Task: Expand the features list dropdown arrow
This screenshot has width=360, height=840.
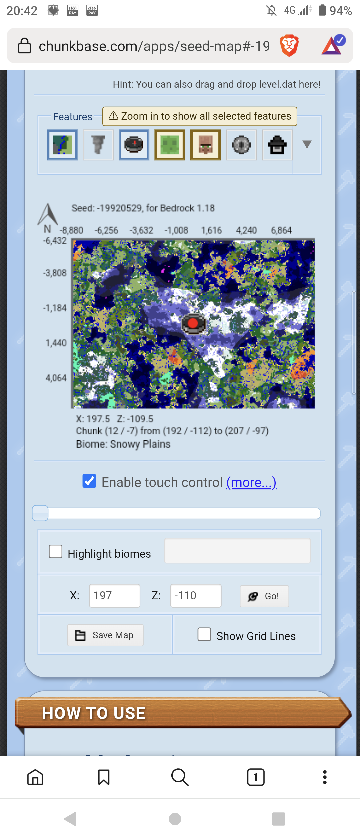Action: (x=307, y=144)
